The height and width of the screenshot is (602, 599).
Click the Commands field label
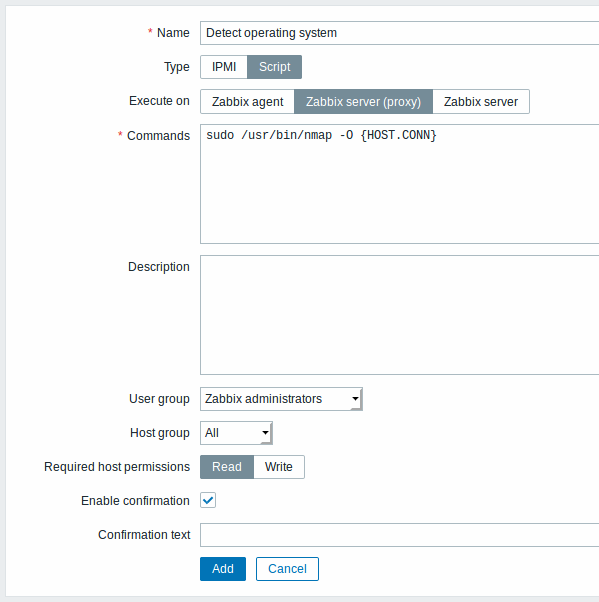coord(158,136)
